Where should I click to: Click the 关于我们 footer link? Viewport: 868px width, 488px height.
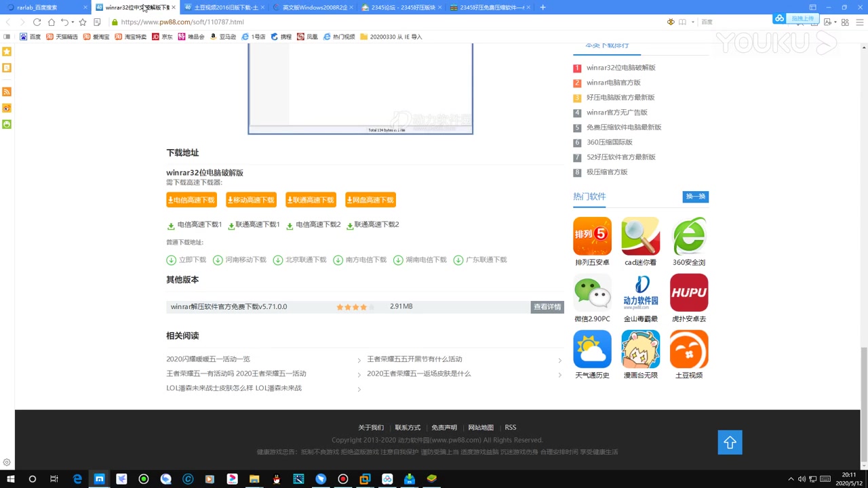pos(371,428)
